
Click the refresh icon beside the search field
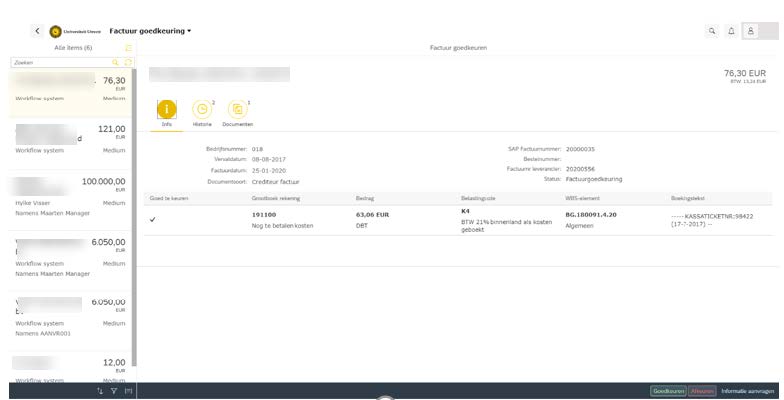pyautogui.click(x=127, y=62)
